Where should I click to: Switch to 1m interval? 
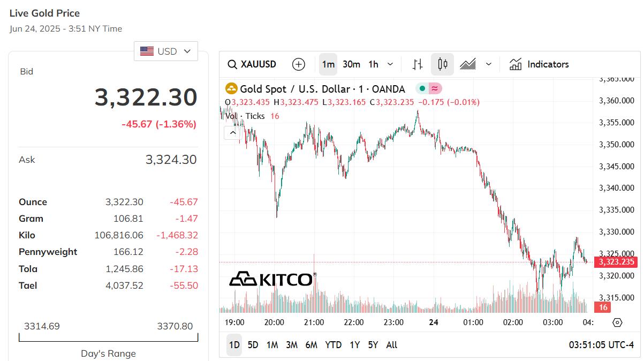pyautogui.click(x=328, y=64)
